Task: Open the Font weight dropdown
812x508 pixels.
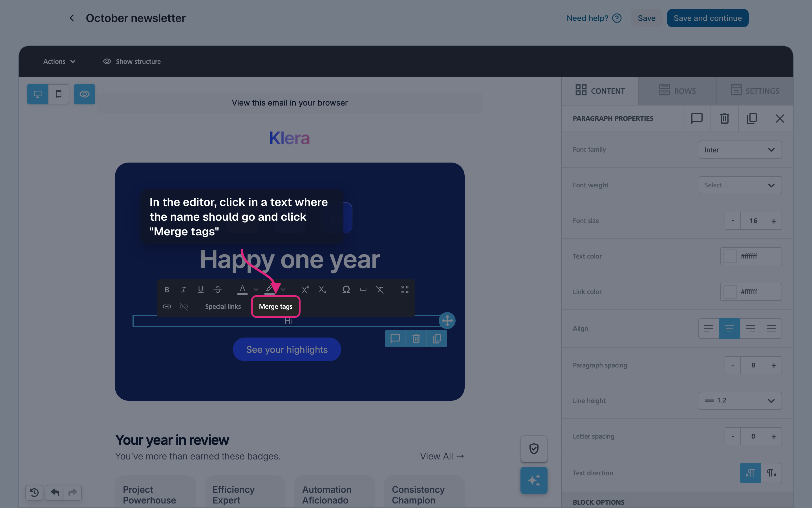Action: [x=740, y=185]
